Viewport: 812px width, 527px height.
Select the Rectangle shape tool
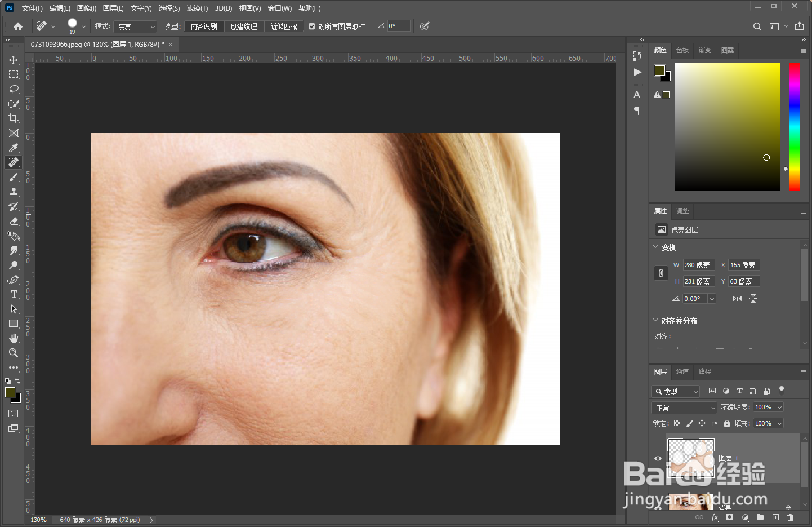14,324
